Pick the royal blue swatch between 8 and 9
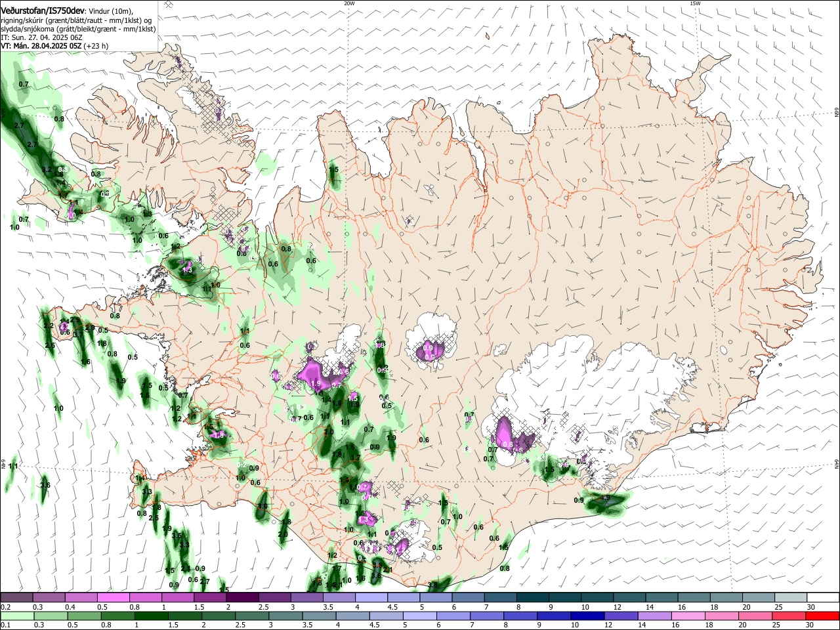 pos(520,616)
